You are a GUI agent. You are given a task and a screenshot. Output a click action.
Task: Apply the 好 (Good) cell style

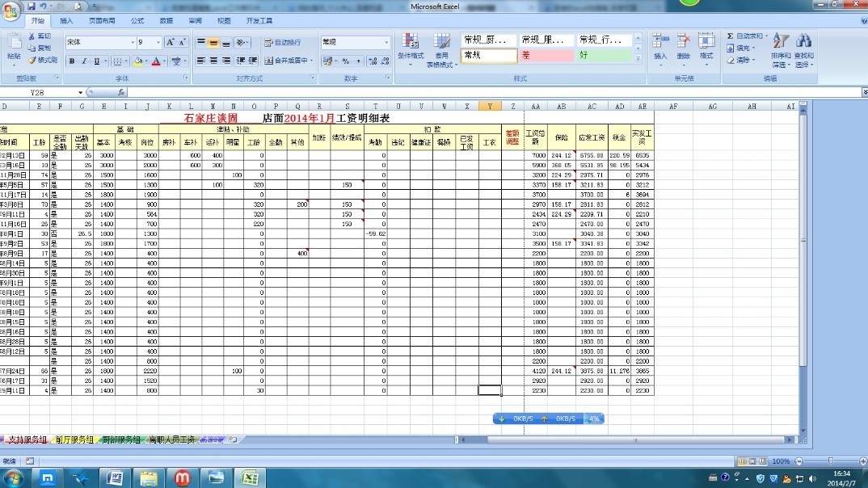pos(605,55)
